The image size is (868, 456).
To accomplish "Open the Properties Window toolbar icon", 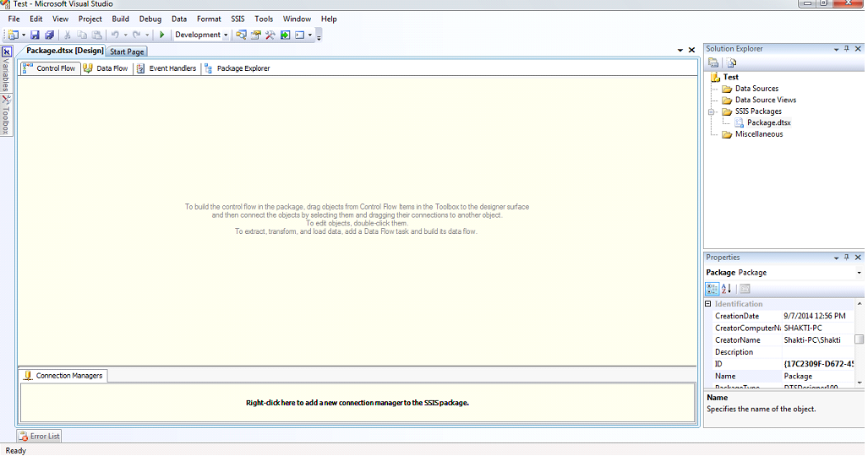I will (x=256, y=35).
